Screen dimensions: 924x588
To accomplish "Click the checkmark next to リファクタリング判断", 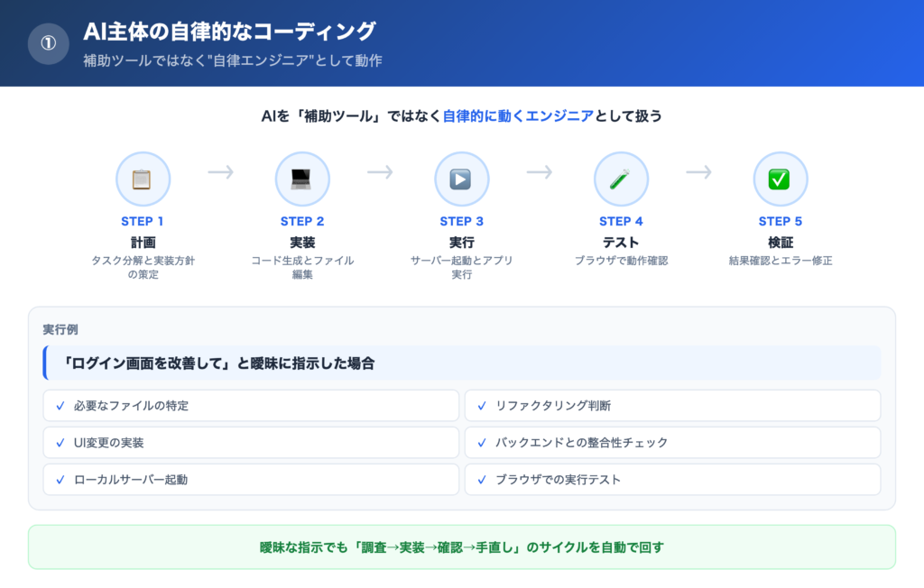I will point(482,406).
